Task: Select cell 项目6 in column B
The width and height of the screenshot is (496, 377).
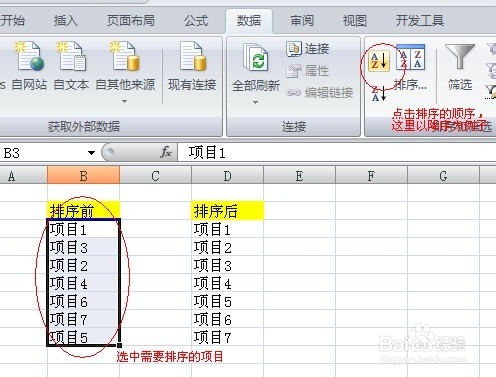Action: coord(83,301)
